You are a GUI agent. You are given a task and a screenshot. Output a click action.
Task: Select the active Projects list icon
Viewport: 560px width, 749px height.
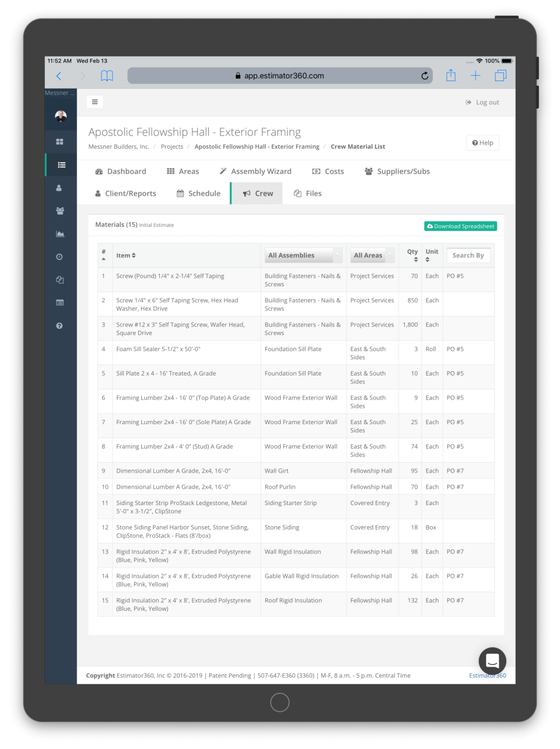point(60,164)
